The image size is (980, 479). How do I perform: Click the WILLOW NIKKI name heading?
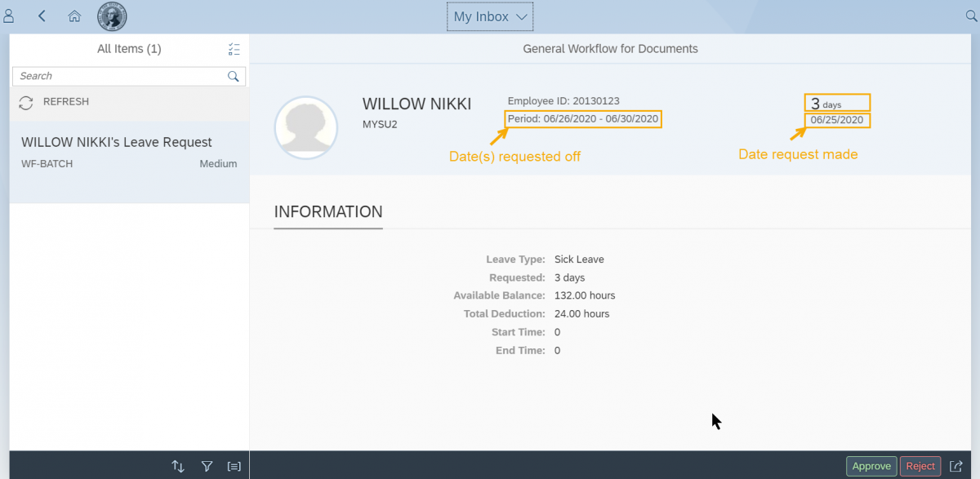(416, 104)
